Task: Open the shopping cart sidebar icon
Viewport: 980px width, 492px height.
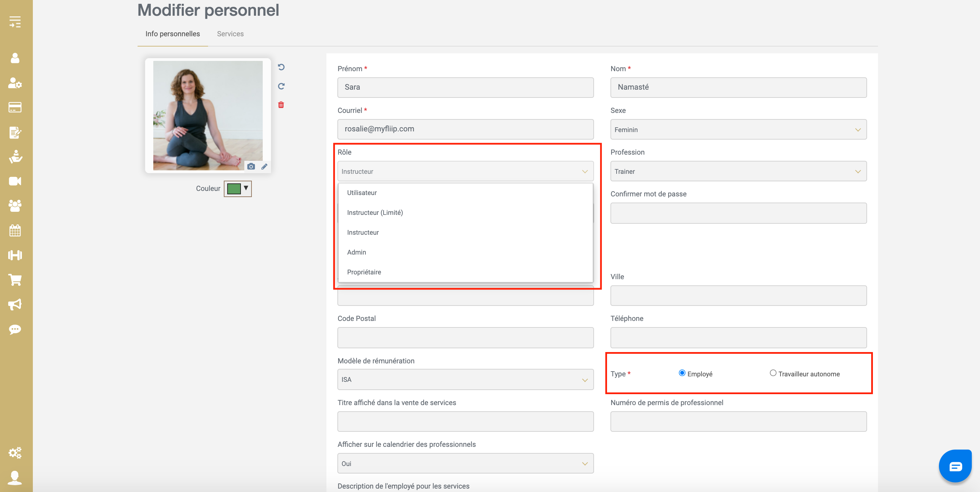Action: 15,280
